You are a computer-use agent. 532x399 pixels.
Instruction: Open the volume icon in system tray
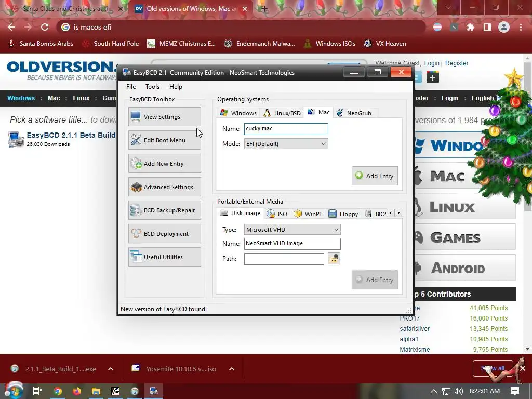pyautogui.click(x=458, y=391)
